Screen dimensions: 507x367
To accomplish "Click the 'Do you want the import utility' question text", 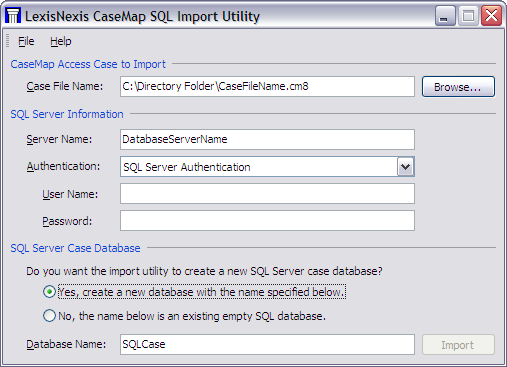I will pos(204,271).
